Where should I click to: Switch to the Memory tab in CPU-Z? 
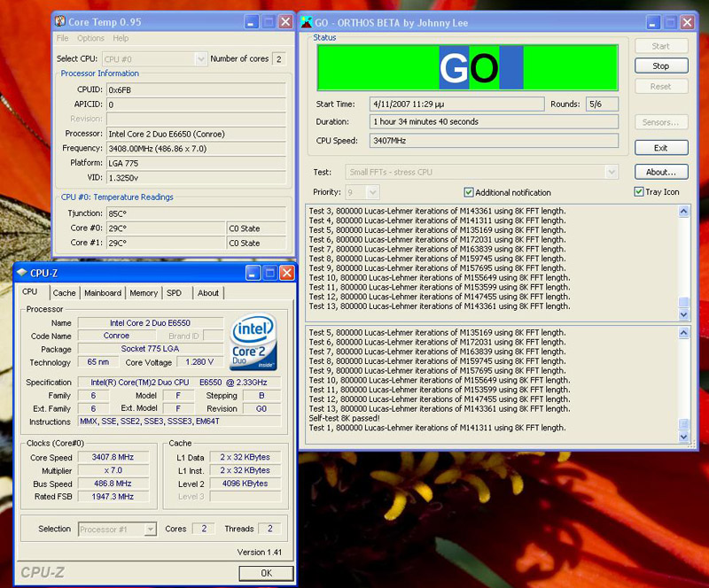pos(144,293)
